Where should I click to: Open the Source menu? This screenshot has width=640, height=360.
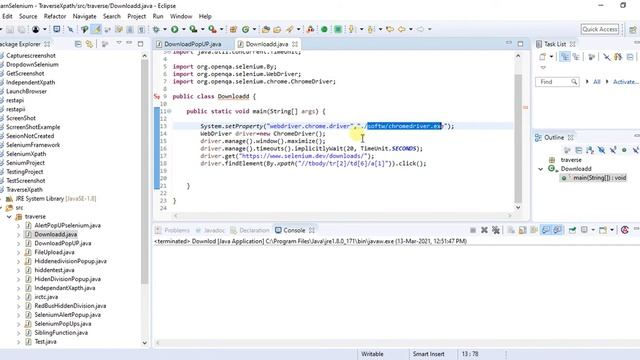click(28, 16)
